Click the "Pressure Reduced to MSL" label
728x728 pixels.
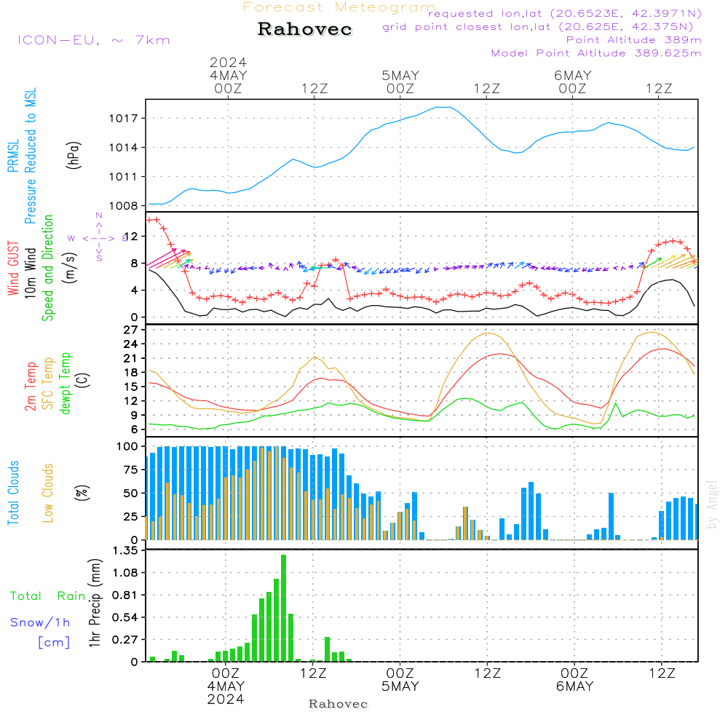[30, 156]
